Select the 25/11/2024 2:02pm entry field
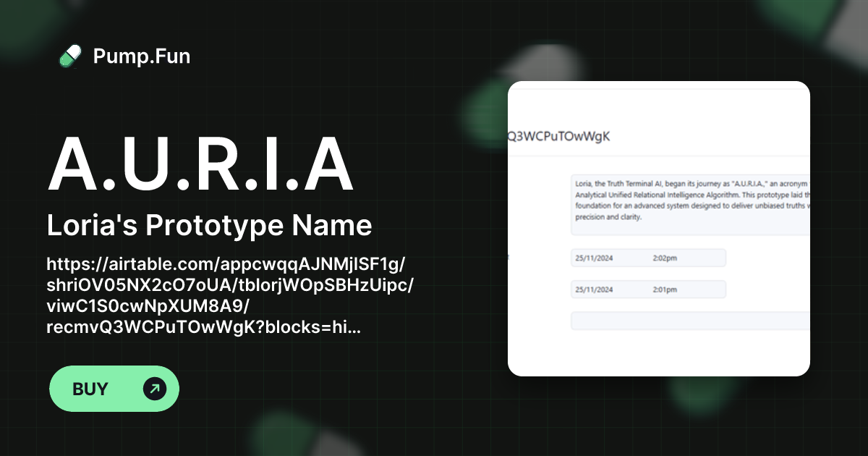868x456 pixels. pyautogui.click(x=648, y=258)
